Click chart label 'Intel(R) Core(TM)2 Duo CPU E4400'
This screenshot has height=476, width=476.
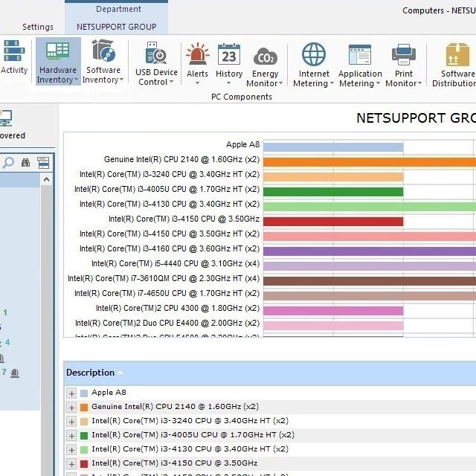tap(167, 323)
